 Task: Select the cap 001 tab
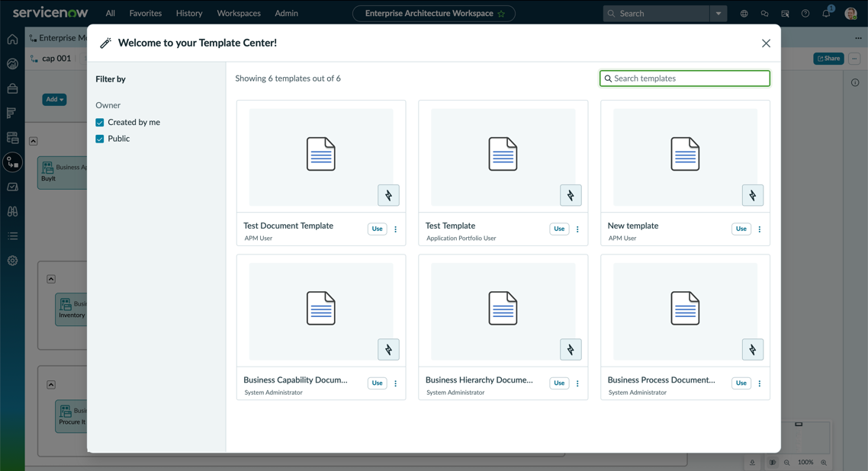tap(56, 58)
